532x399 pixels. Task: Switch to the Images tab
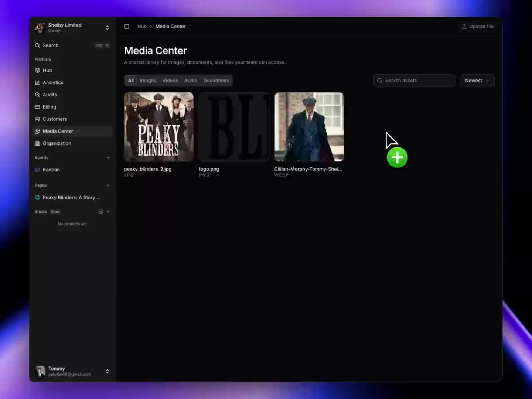click(x=148, y=81)
